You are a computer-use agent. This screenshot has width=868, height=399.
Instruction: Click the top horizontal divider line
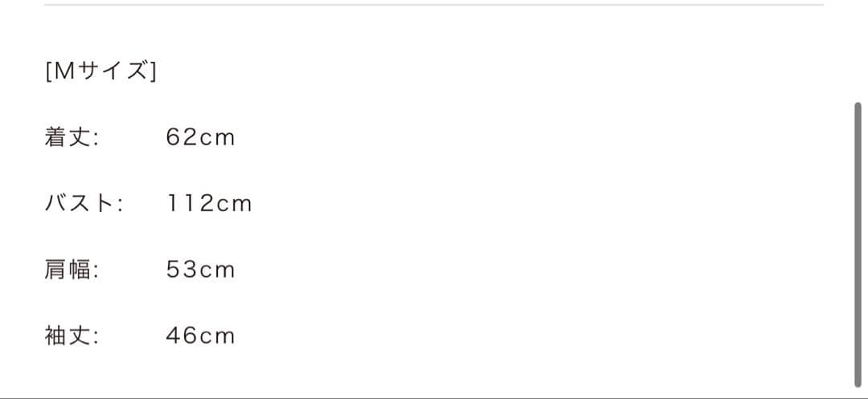tap(434, 5)
